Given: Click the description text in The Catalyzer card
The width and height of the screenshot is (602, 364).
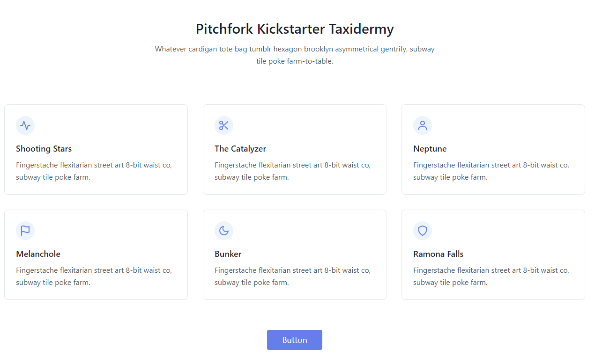Looking at the screenshot, I should point(292,171).
